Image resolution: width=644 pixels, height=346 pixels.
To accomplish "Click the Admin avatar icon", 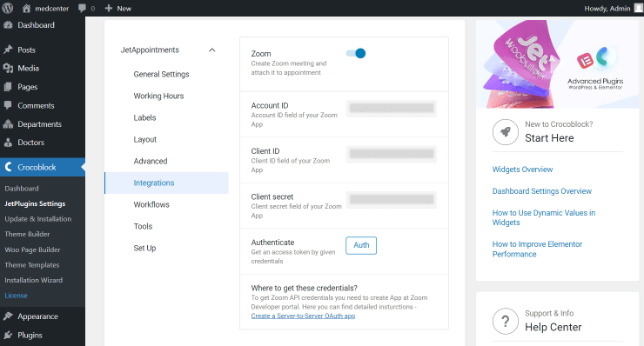I will [x=639, y=8].
